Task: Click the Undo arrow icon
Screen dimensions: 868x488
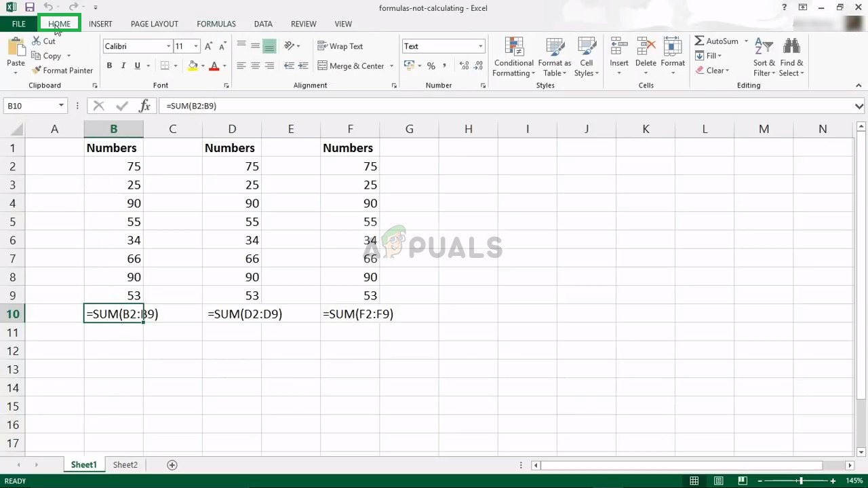Action: [x=47, y=7]
